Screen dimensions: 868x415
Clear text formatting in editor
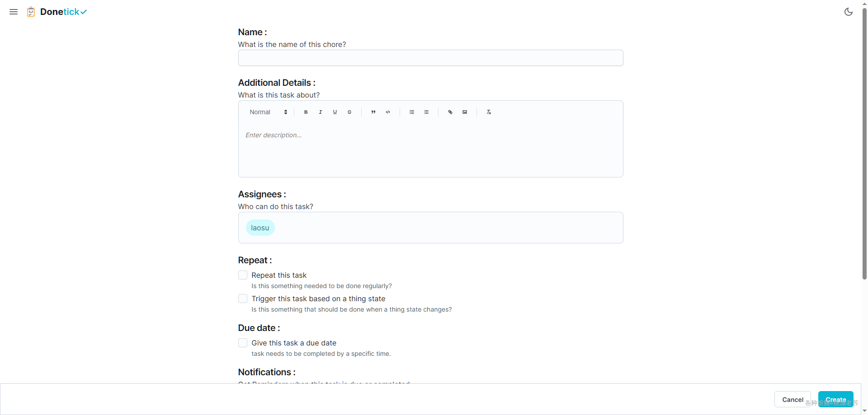tap(489, 112)
